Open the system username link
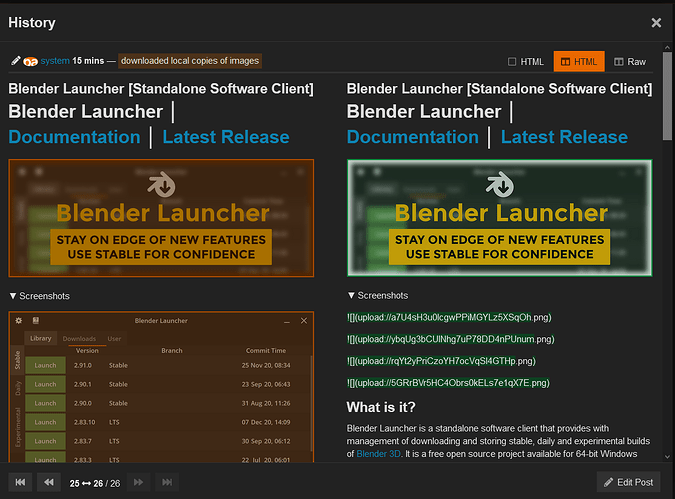Viewport: 675px width, 499px height. pyautogui.click(x=55, y=61)
